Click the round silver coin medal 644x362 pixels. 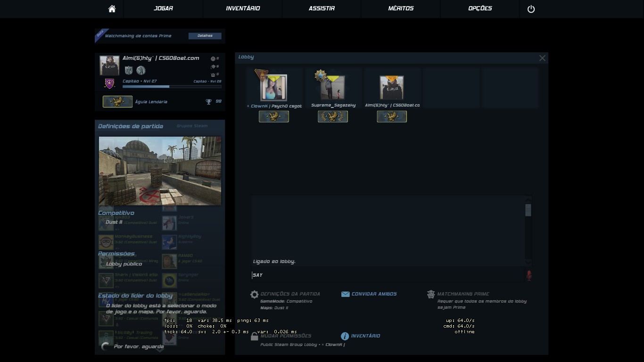click(x=140, y=70)
